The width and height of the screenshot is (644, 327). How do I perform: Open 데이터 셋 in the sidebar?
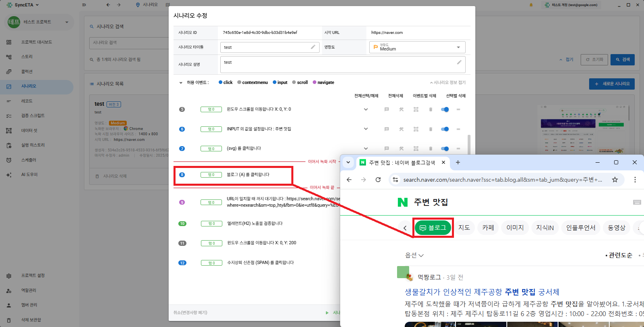click(29, 130)
